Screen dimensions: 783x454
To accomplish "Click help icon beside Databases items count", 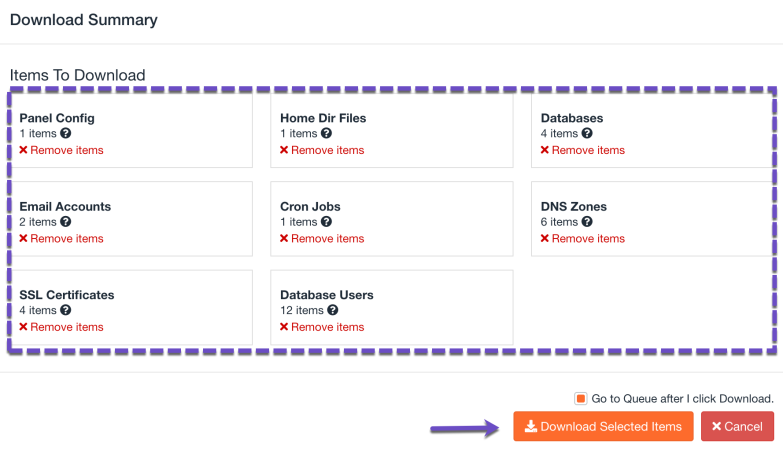I will coord(588,133).
